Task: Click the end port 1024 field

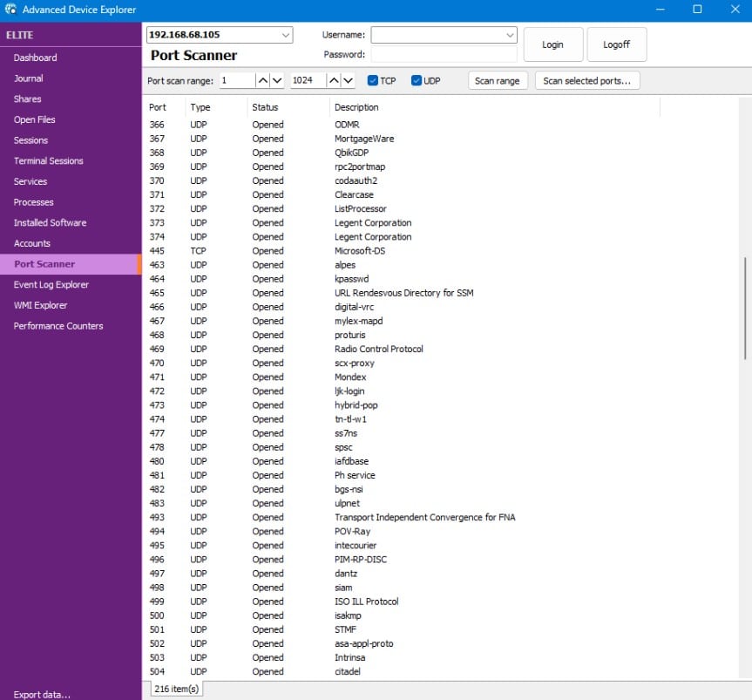Action: [x=308, y=80]
